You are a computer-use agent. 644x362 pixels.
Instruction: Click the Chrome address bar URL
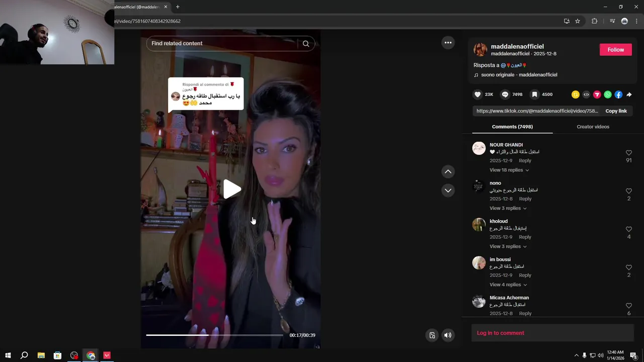coord(147,21)
